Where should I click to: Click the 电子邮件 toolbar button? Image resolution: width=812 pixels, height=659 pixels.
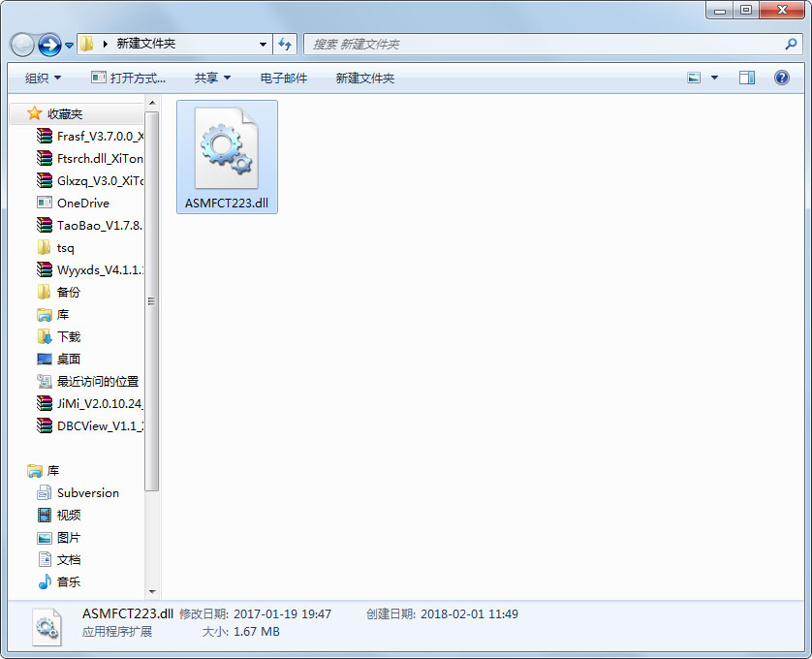283,78
